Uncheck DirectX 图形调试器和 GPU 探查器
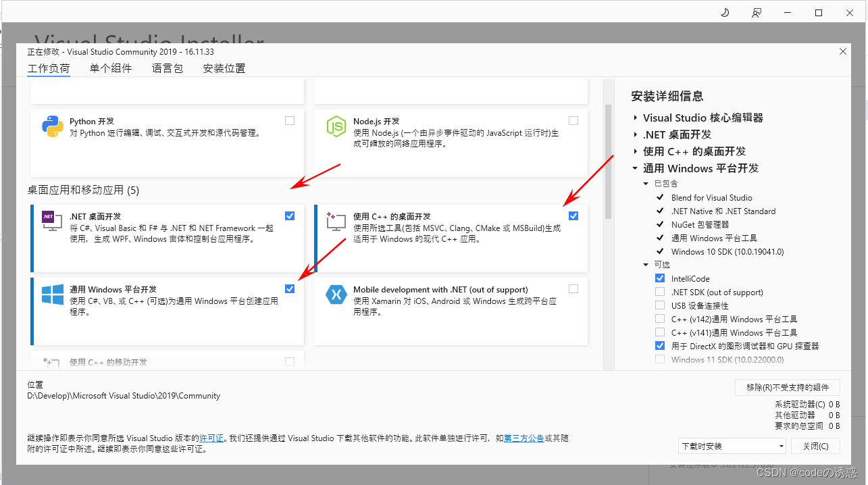The image size is (868, 485). tap(660, 346)
